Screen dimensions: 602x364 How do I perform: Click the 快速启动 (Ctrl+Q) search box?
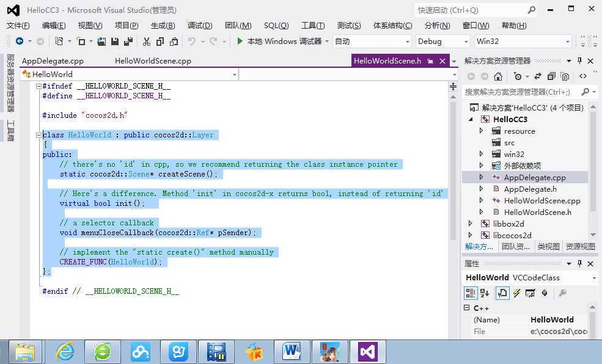tap(475, 10)
